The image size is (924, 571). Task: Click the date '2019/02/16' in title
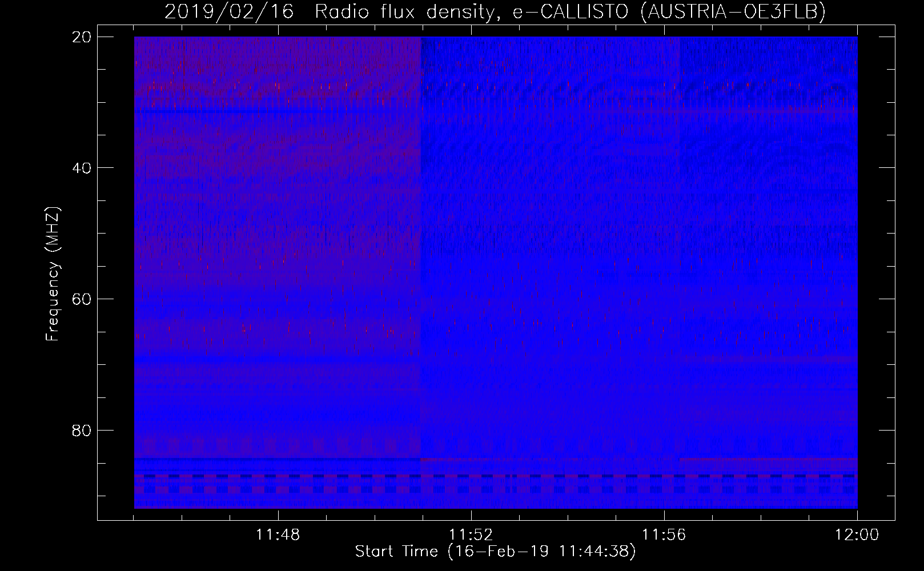click(x=229, y=12)
